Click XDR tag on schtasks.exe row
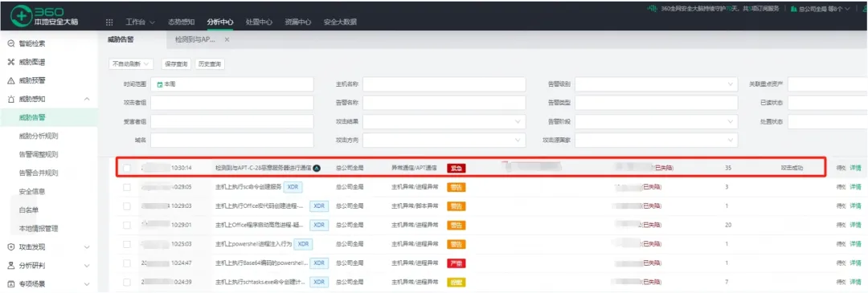This screenshot has width=868, height=293. coord(318,283)
